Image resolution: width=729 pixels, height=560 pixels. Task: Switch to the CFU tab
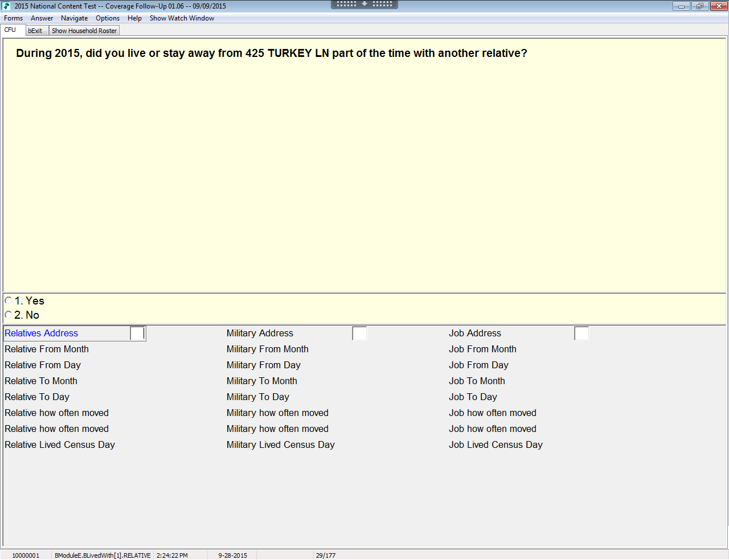(10, 30)
